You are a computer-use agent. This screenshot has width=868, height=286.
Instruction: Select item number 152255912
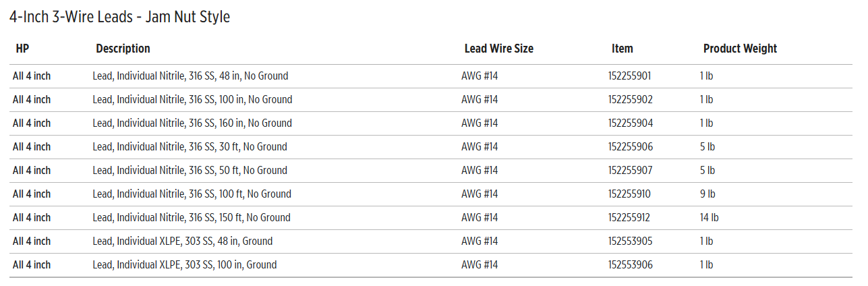tap(629, 218)
